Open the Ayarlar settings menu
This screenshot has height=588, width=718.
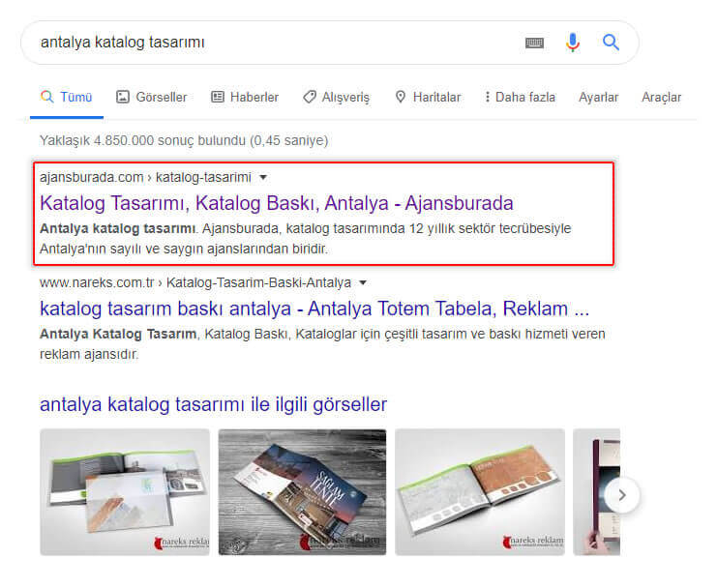pyautogui.click(x=598, y=97)
